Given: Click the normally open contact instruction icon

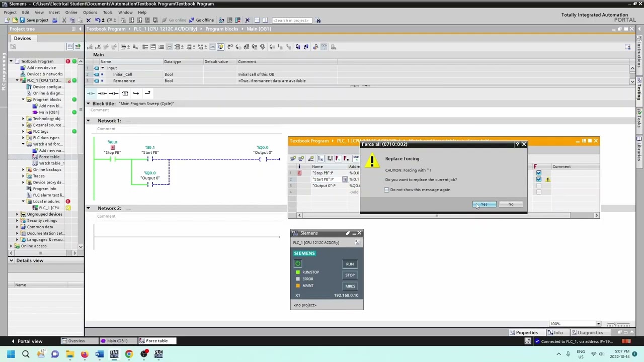Looking at the screenshot, I should coord(91,93).
